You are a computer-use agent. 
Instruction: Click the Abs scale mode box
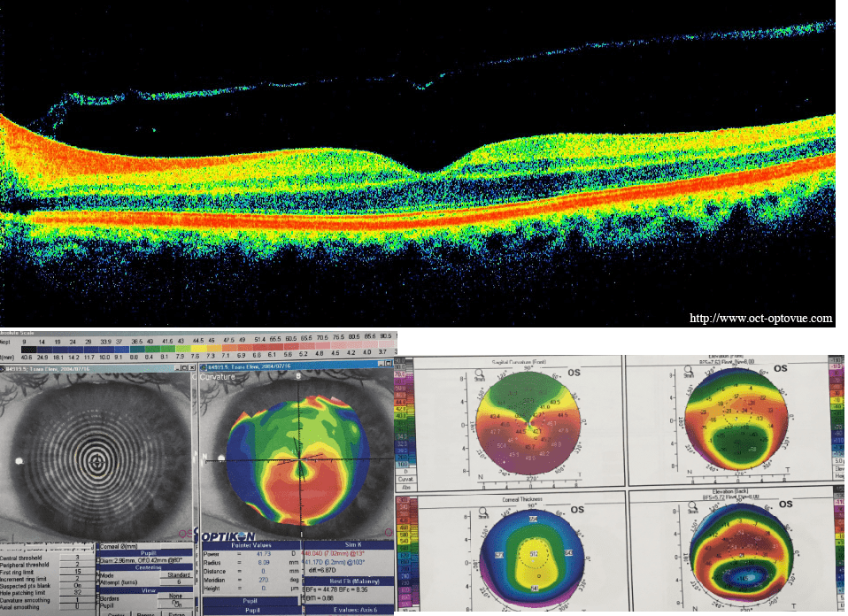point(405,488)
